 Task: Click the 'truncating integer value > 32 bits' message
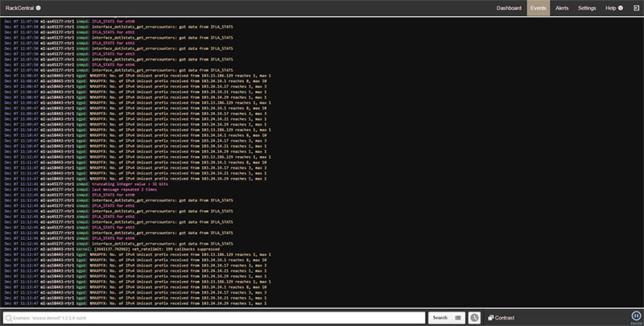click(130, 184)
